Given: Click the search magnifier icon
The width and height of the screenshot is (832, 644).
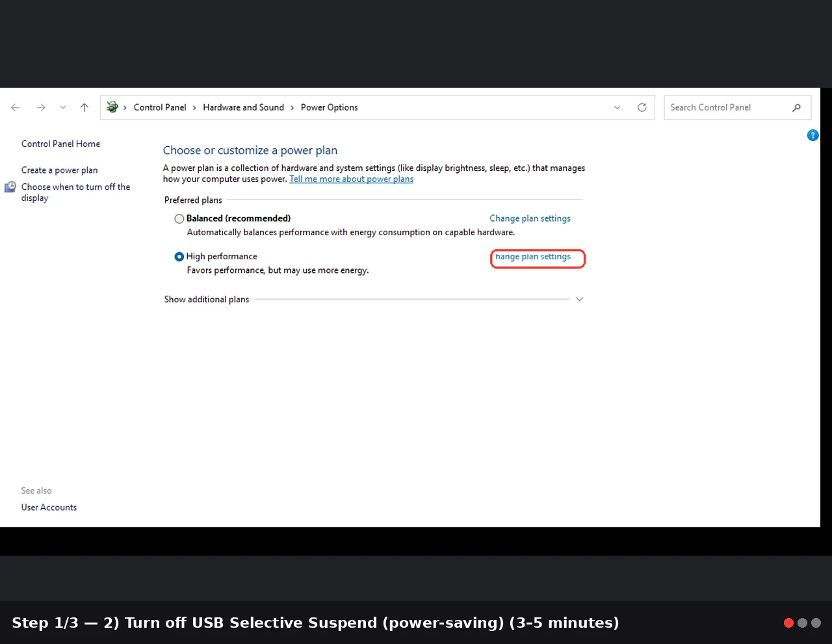Looking at the screenshot, I should [796, 108].
